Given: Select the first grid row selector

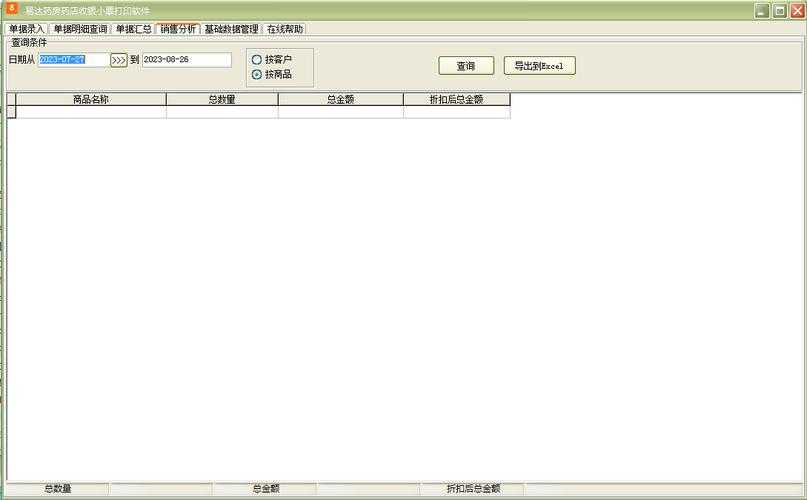Looking at the screenshot, I should click(x=11, y=112).
